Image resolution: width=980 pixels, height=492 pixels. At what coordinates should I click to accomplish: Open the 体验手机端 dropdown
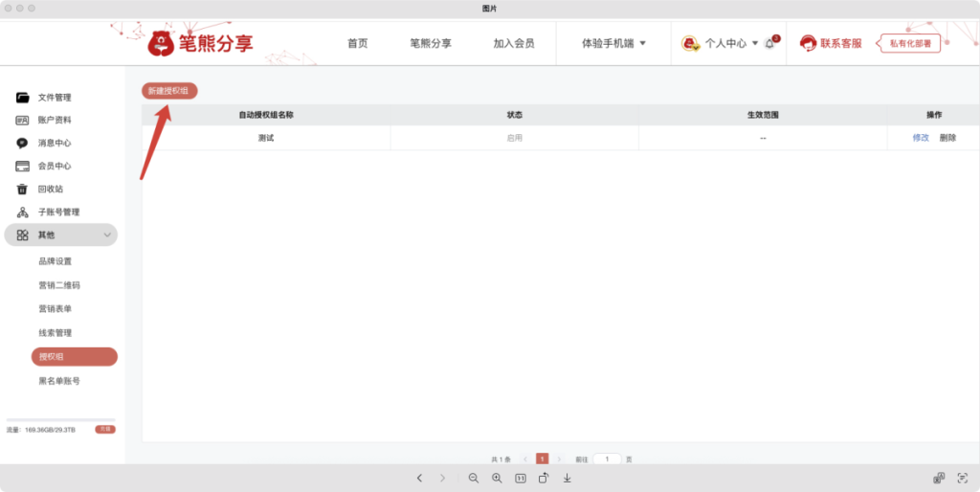[x=613, y=43]
